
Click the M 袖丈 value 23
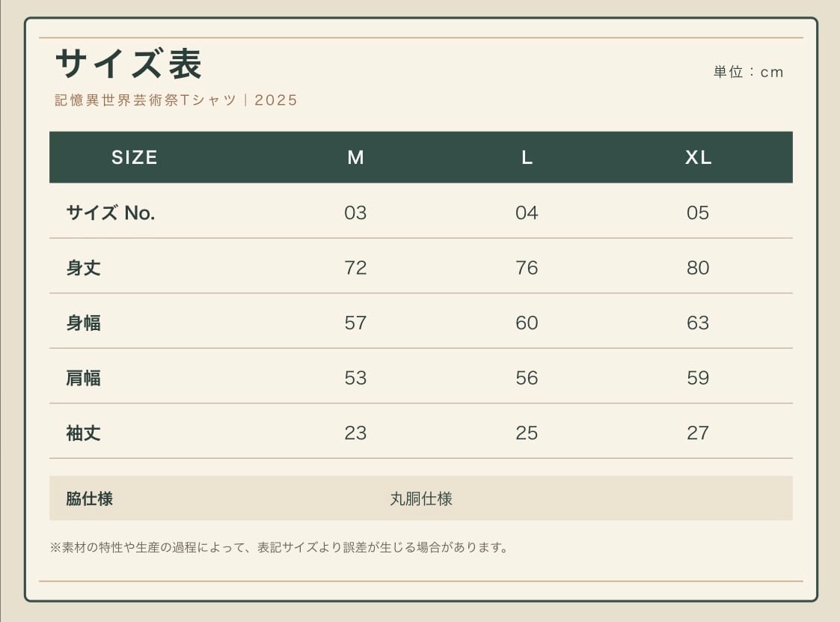tap(356, 433)
